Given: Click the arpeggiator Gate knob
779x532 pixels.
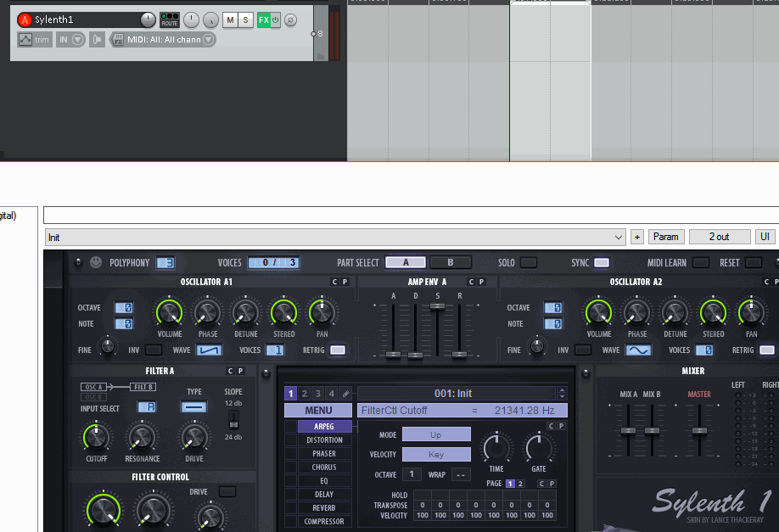Looking at the screenshot, I should tap(539, 447).
